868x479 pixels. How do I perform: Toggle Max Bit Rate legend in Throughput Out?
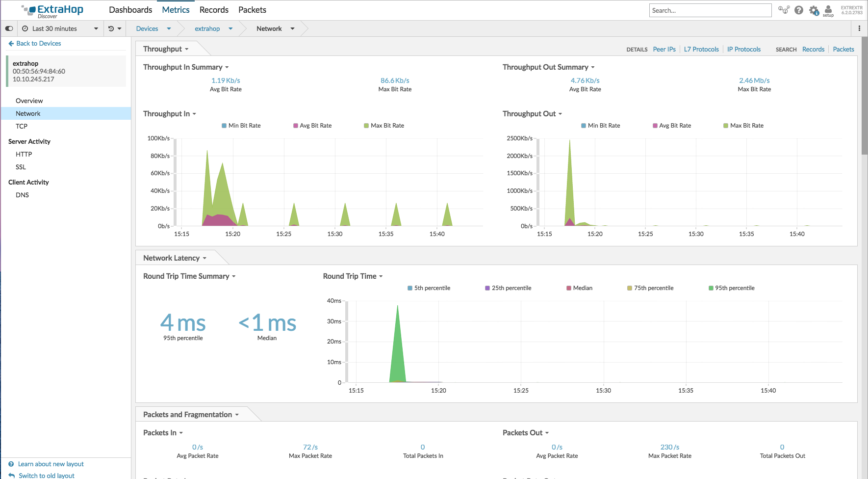tap(743, 126)
